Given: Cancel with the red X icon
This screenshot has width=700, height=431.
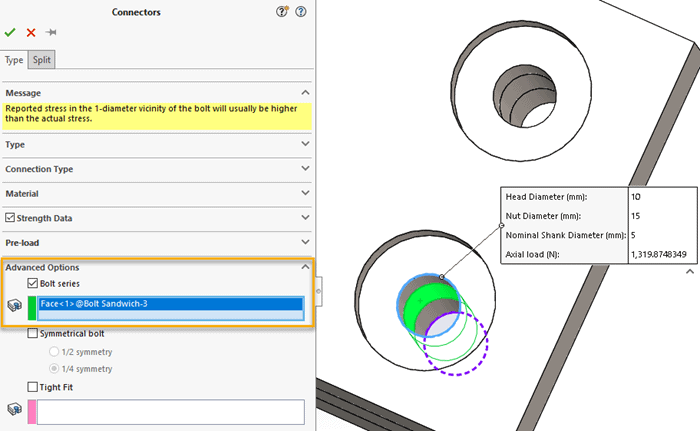Looking at the screenshot, I should [x=31, y=32].
